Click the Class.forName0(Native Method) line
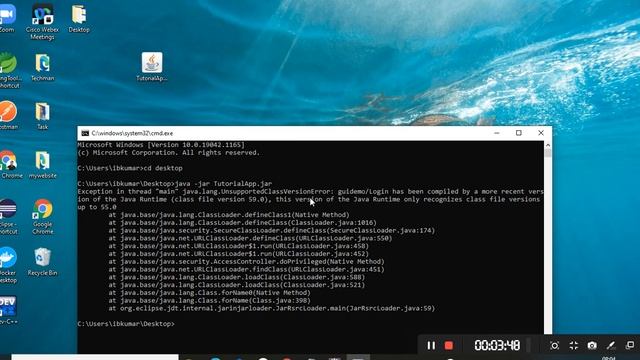 coord(209,293)
